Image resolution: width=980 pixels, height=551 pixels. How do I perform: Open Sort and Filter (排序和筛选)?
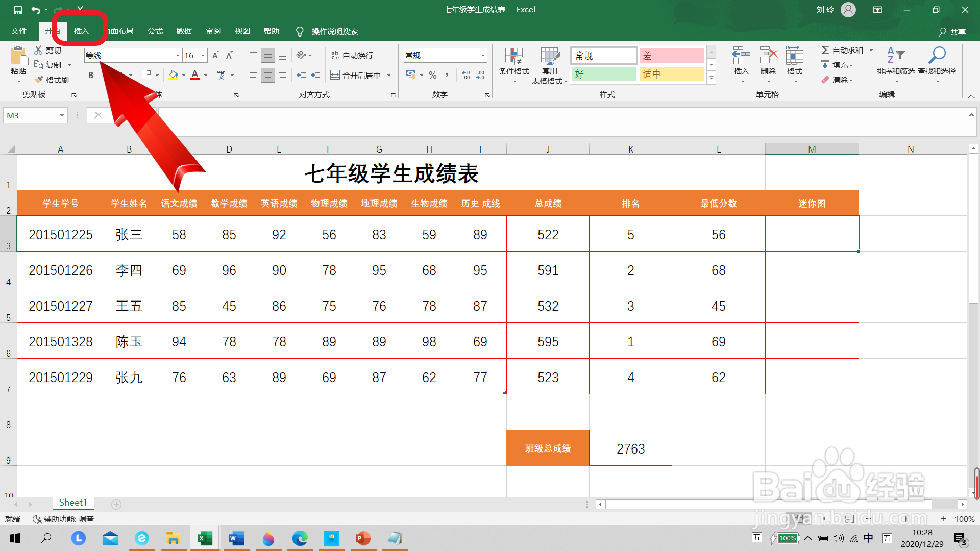896,65
